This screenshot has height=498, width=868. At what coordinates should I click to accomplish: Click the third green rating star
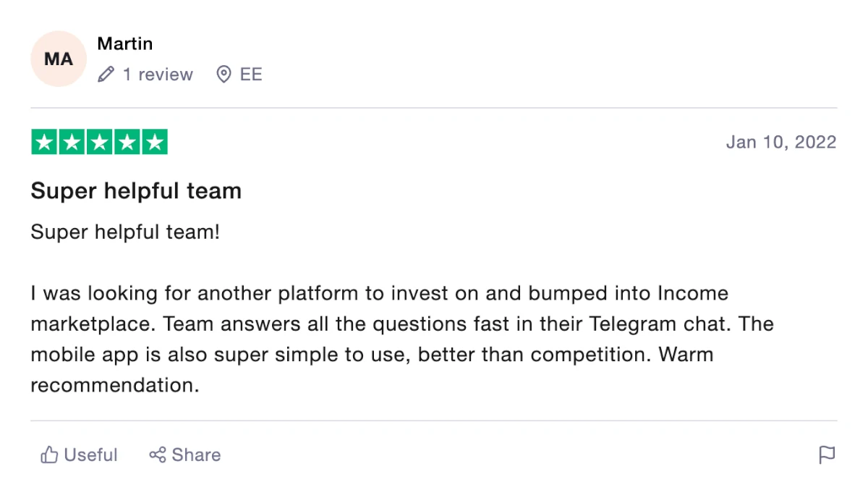pyautogui.click(x=99, y=142)
